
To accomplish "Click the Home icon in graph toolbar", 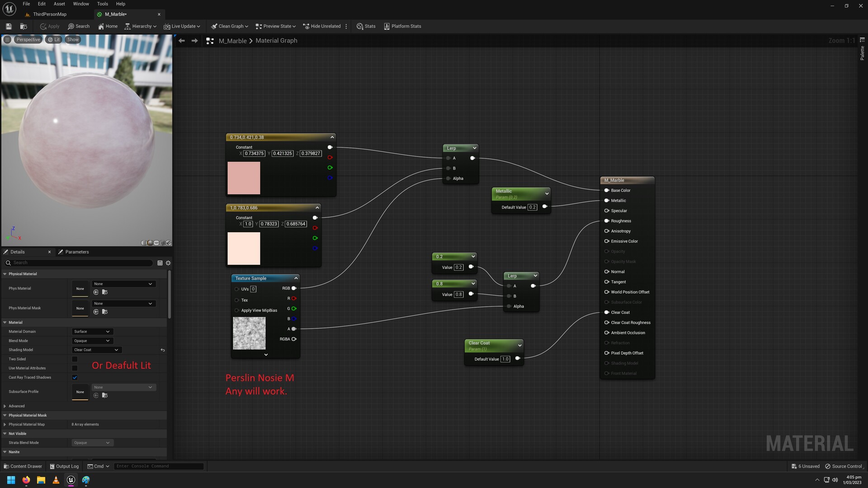I will 108,26.
